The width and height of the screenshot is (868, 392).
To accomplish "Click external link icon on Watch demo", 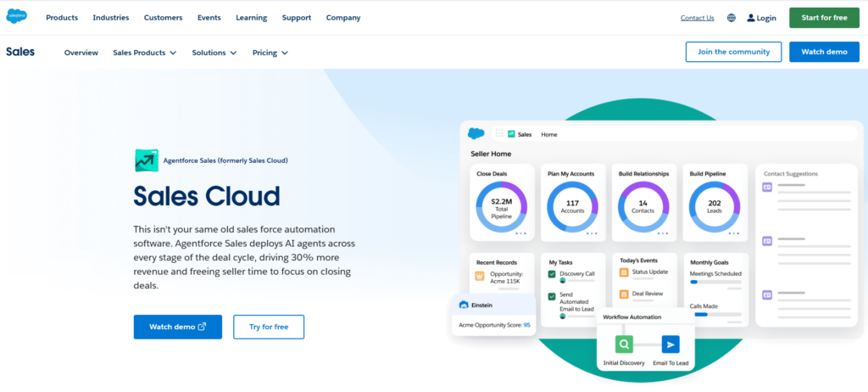I will (x=202, y=327).
